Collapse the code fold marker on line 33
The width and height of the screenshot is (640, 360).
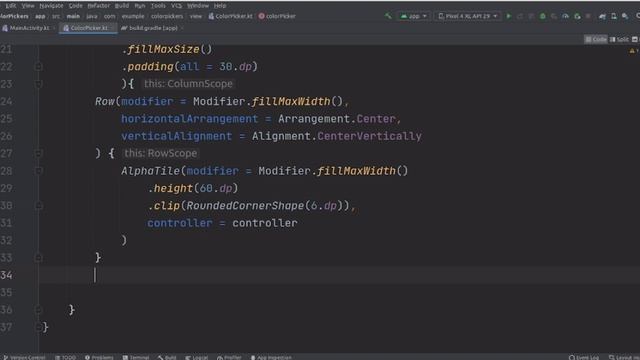(38, 258)
